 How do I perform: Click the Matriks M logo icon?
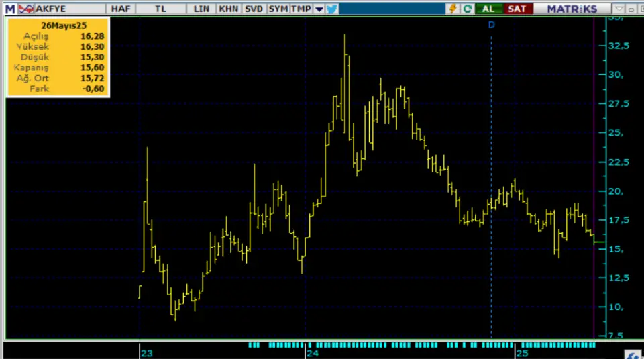[x=10, y=9]
